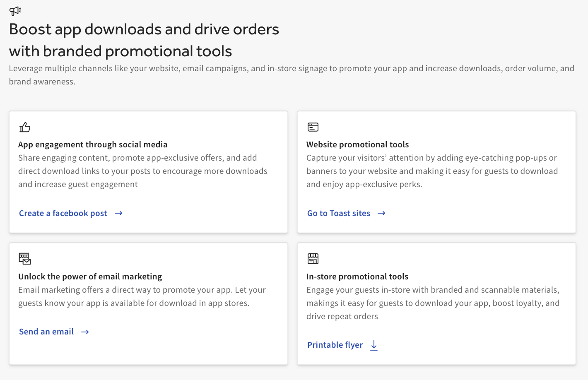Click the in-store storefront icon
Screen dimensions: 588x380
pyautogui.click(x=313, y=259)
